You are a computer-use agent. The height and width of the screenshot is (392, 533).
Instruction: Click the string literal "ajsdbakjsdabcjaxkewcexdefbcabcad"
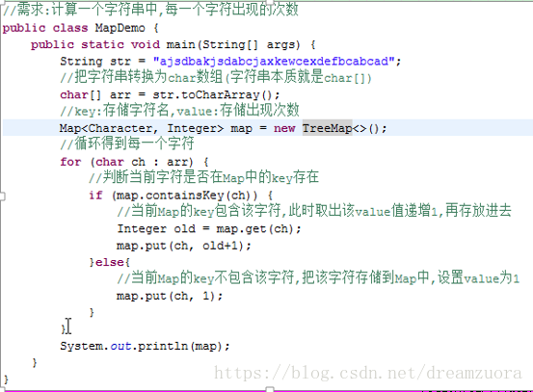(274, 61)
